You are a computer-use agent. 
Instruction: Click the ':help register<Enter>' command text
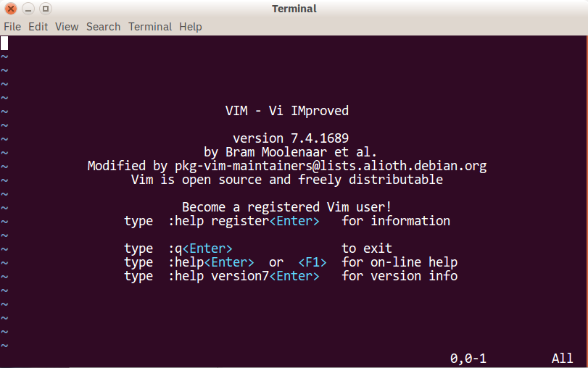pos(244,221)
